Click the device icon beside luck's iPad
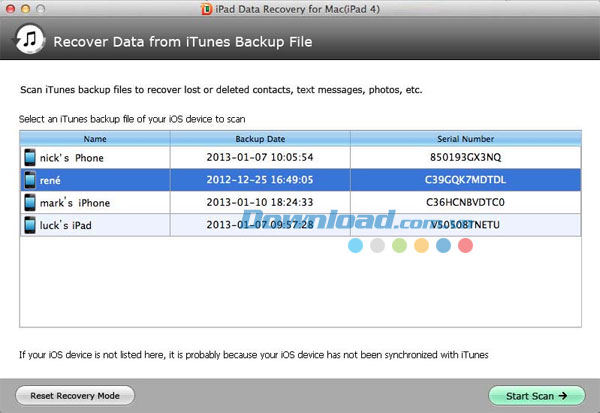600x413 pixels. coord(30,225)
